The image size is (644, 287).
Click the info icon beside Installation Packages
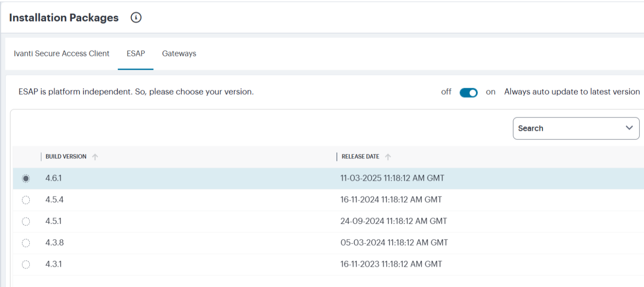(136, 18)
